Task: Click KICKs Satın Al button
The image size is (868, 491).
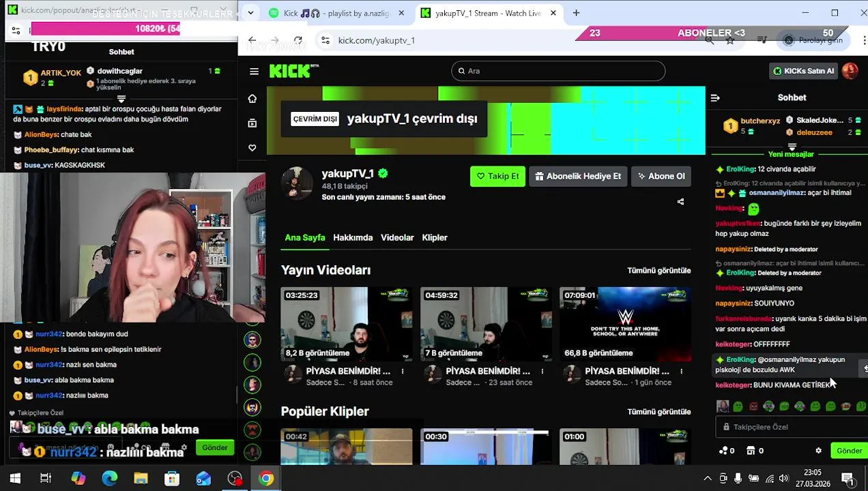Action: [803, 71]
